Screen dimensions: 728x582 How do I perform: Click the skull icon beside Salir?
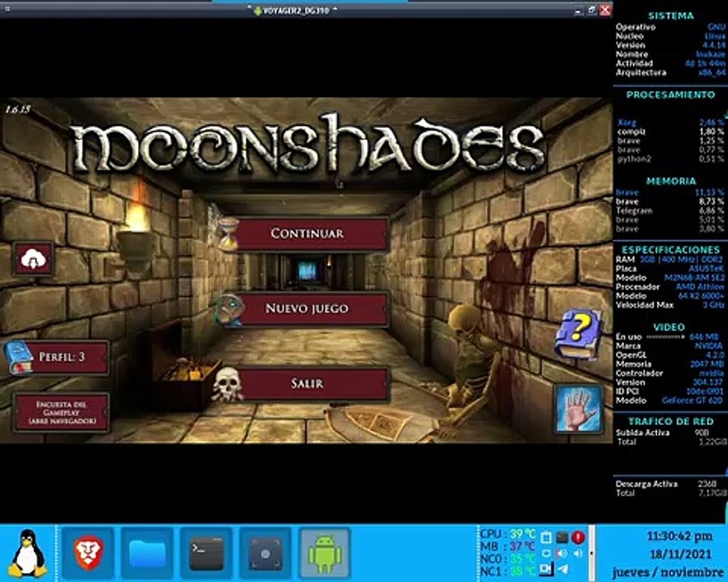[227, 385]
